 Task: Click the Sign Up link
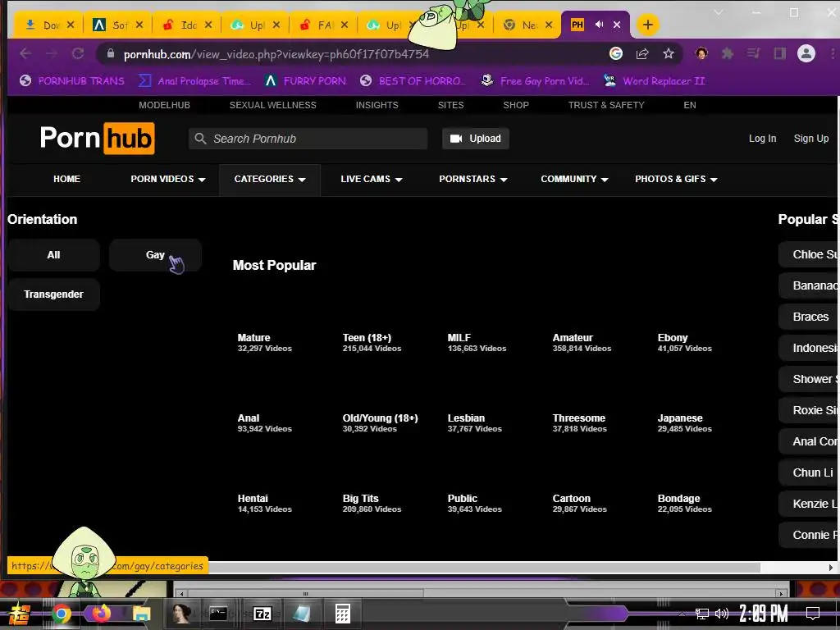point(811,139)
